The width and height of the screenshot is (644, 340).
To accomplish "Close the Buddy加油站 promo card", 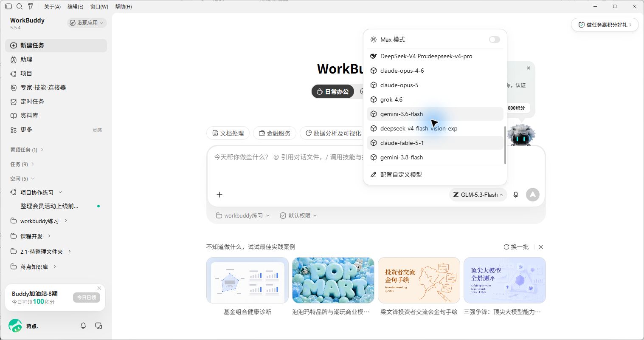I will click(x=99, y=288).
